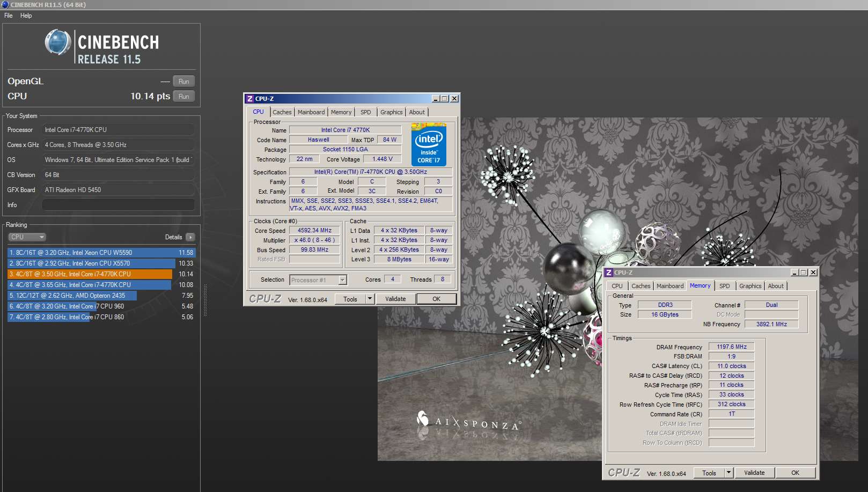Select ranking row AMD Opteron 2435
The width and height of the screenshot is (868, 492).
pyautogui.click(x=101, y=296)
